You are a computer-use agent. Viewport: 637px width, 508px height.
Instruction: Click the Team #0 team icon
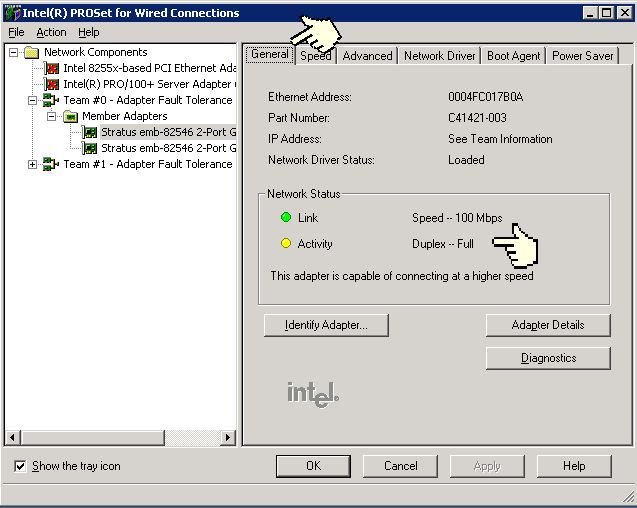coord(51,100)
